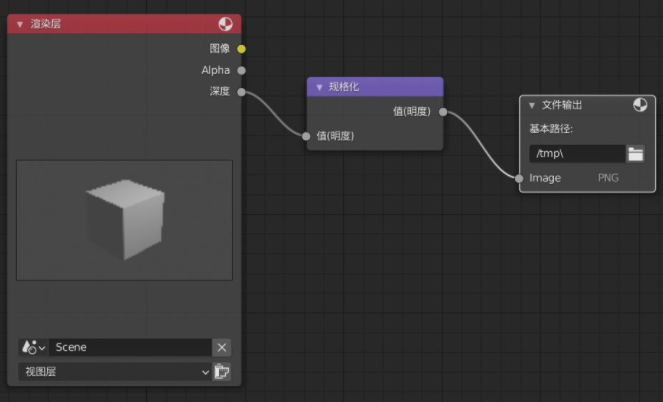Click the yellow 图像 output socket
This screenshot has width=663, height=402.
(242, 48)
